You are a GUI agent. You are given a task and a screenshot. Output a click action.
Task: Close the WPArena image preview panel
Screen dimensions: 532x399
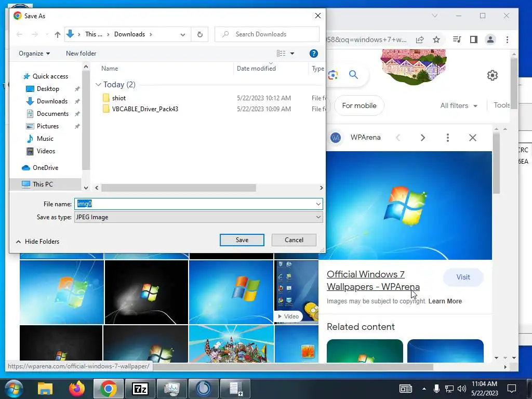[x=473, y=137]
